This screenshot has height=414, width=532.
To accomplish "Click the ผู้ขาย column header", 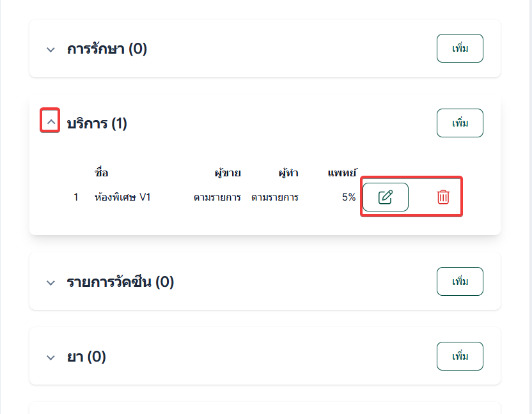I will point(228,172).
